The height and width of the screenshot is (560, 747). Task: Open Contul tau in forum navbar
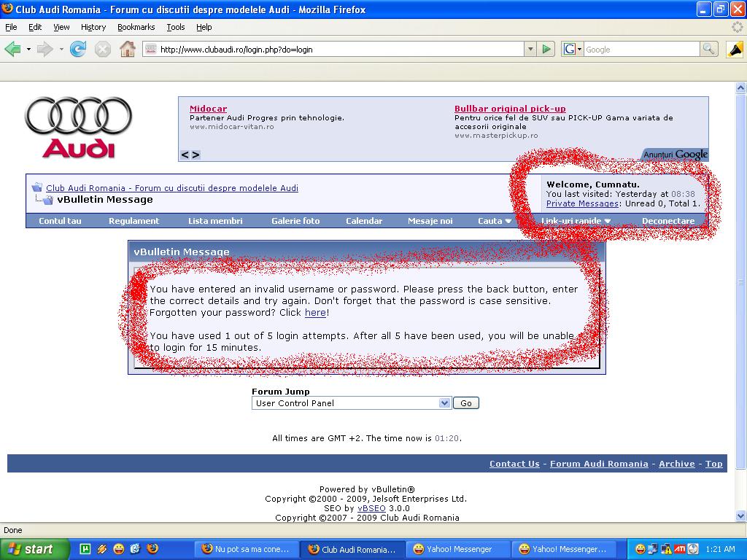[x=60, y=221]
